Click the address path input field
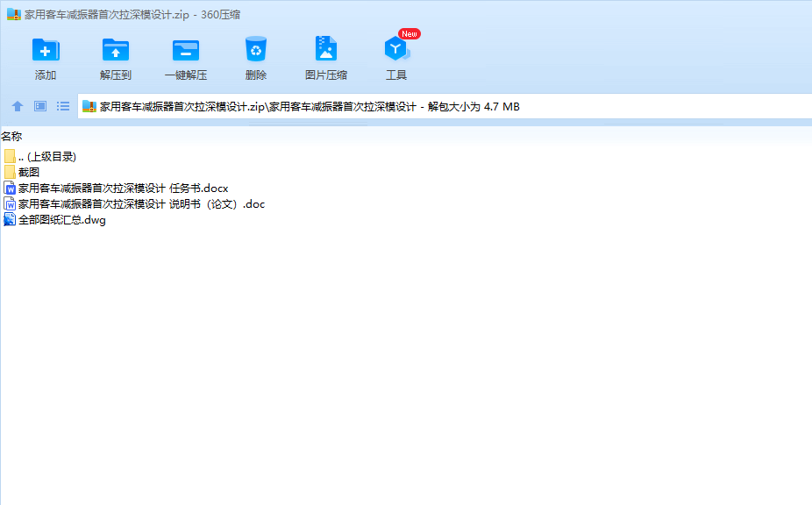 [x=445, y=106]
